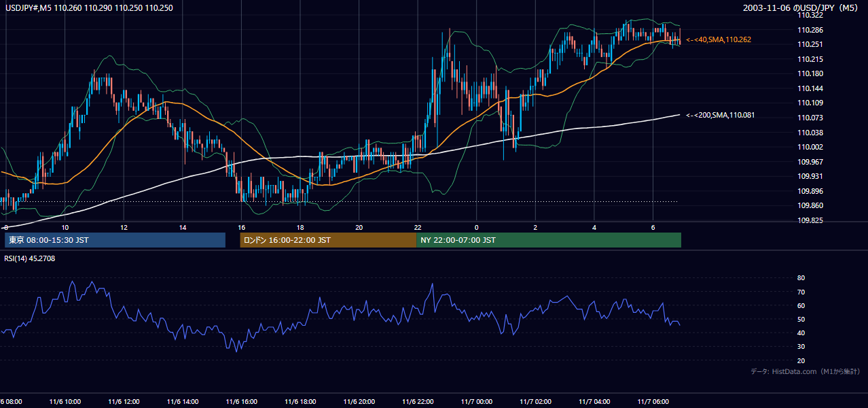868x408 pixels.
Task: Click the chart hour tick labeled 2
Action: click(535, 227)
